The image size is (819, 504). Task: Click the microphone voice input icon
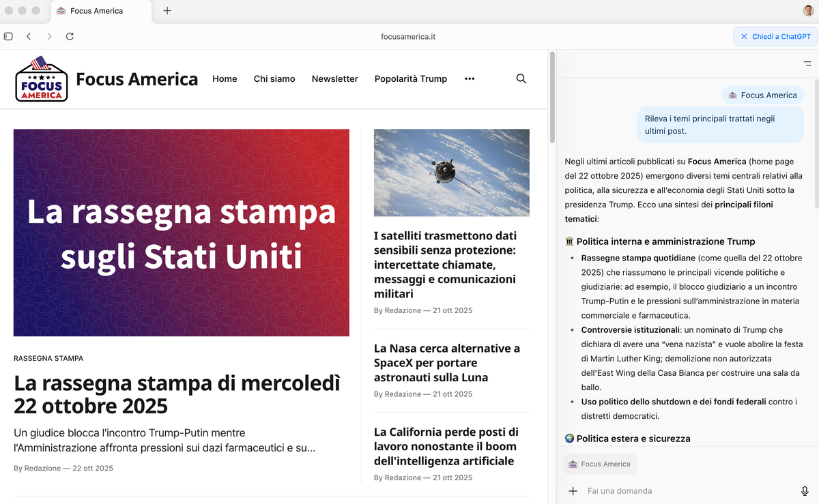(x=805, y=491)
